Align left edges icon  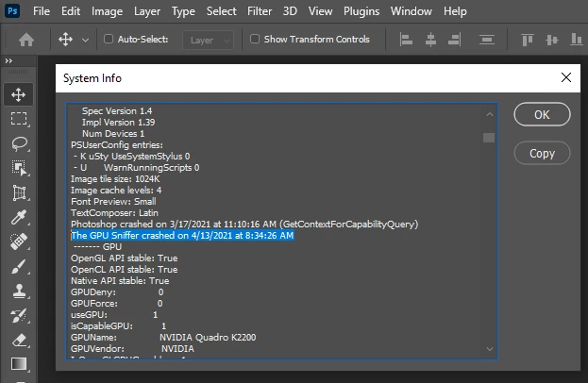tap(406, 40)
